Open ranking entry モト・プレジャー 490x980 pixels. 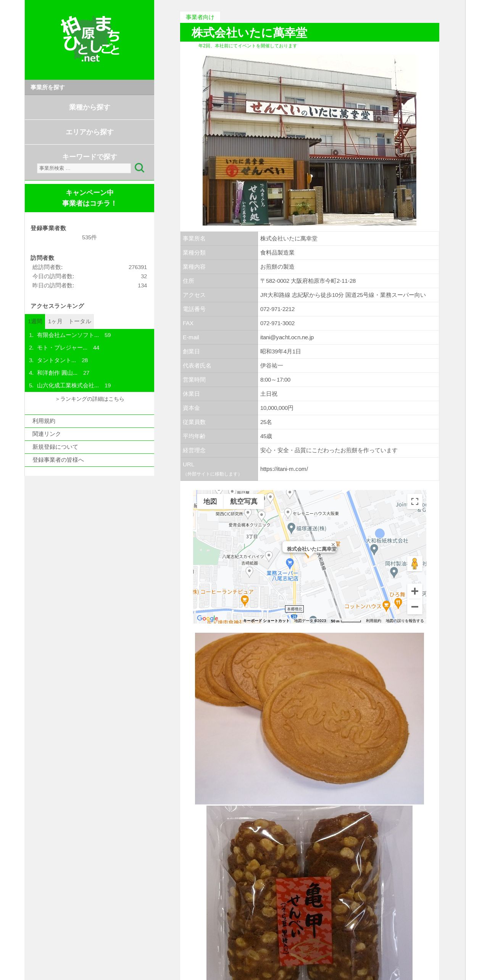(x=62, y=348)
